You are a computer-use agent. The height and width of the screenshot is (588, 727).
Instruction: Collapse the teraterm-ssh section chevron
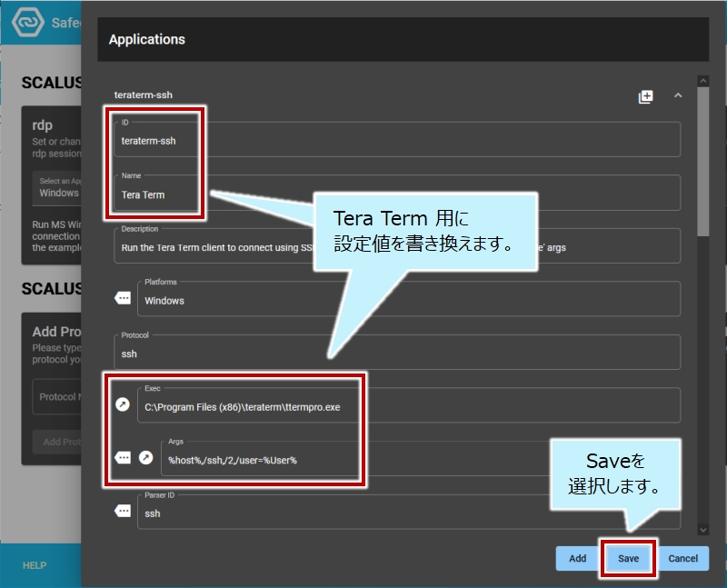point(678,95)
